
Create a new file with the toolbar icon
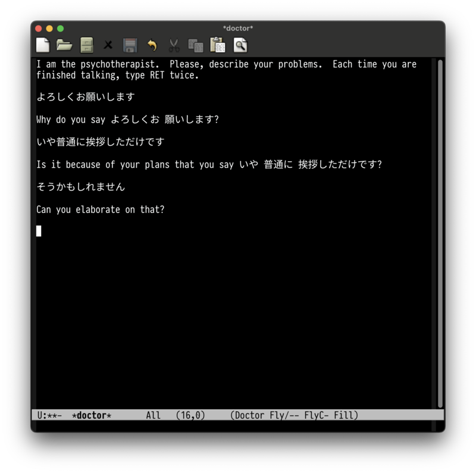pyautogui.click(x=43, y=45)
